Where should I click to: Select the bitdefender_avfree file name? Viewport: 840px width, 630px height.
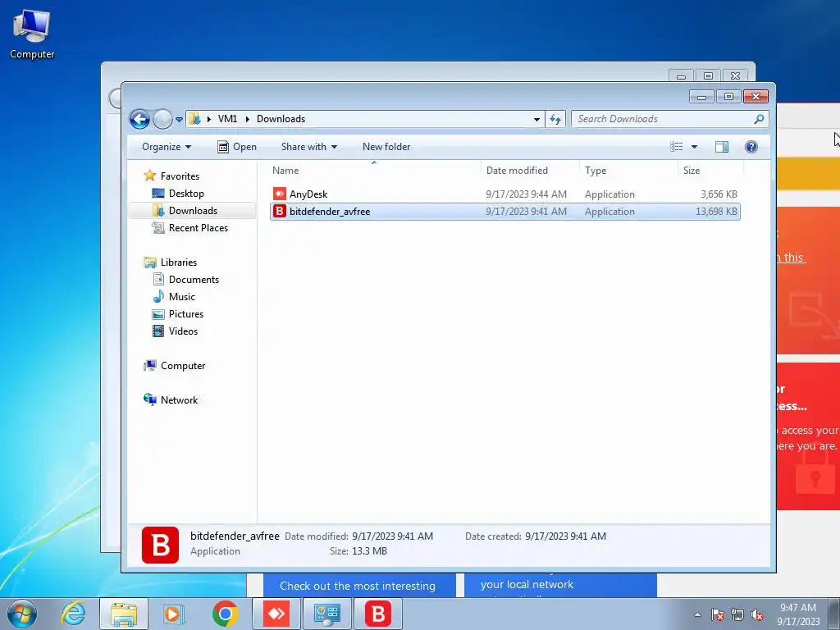click(x=330, y=212)
